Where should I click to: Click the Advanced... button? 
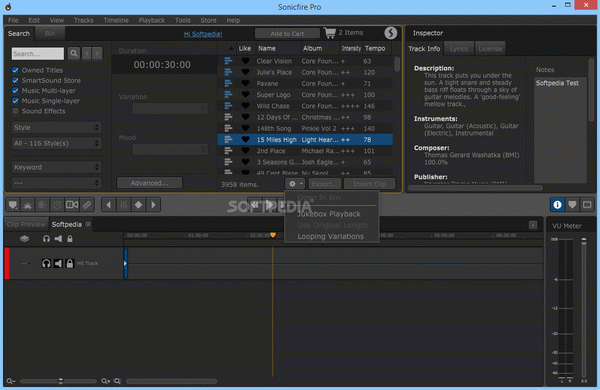pos(149,183)
